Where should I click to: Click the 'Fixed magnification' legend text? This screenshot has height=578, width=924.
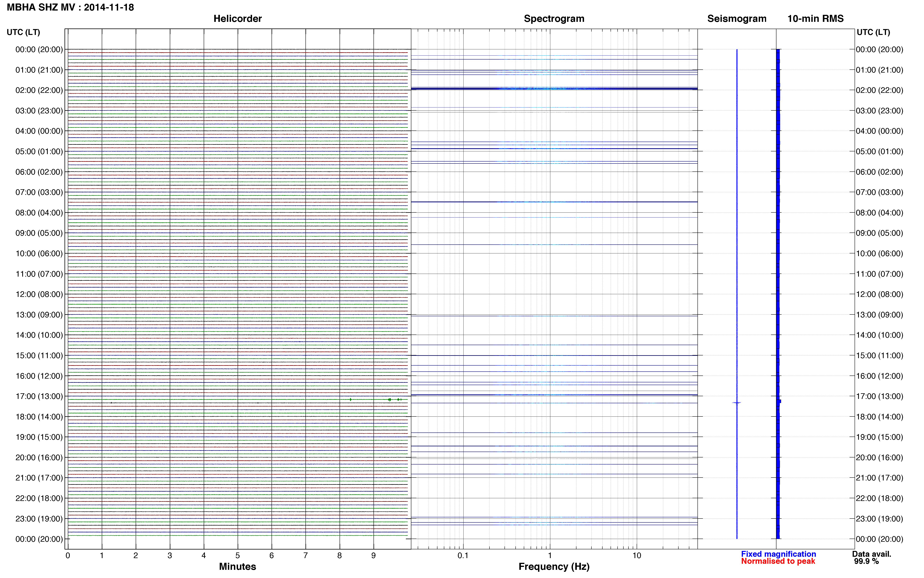click(x=778, y=554)
